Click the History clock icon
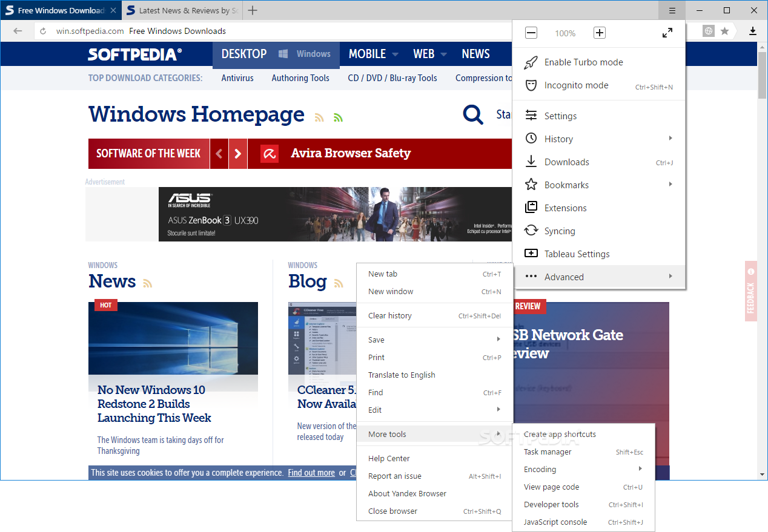The height and width of the screenshot is (532, 768). click(x=531, y=139)
